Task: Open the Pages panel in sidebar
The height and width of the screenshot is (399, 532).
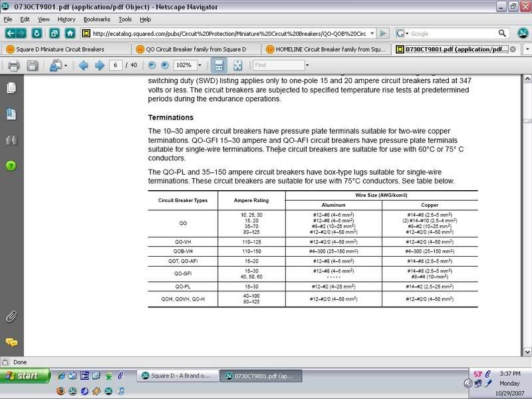Action: [11, 88]
